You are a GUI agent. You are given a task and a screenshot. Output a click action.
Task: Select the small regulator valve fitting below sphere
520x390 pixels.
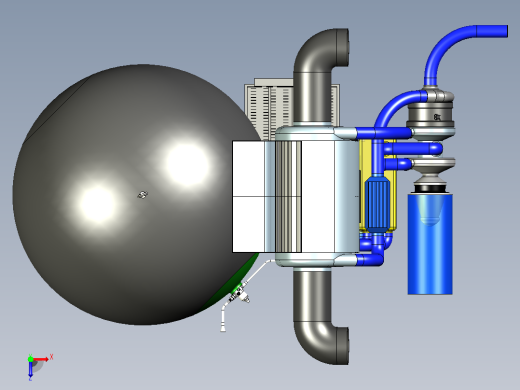[240, 293]
